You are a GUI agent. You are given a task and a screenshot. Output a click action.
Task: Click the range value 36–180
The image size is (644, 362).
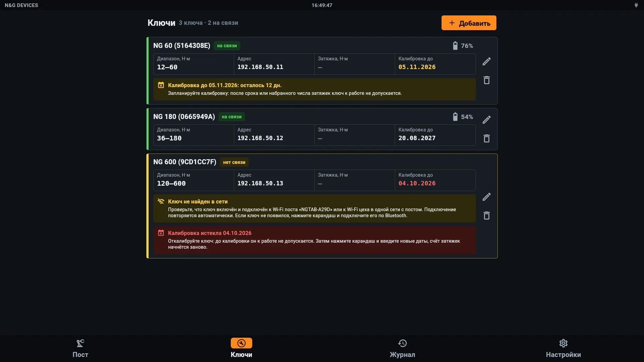(x=169, y=138)
